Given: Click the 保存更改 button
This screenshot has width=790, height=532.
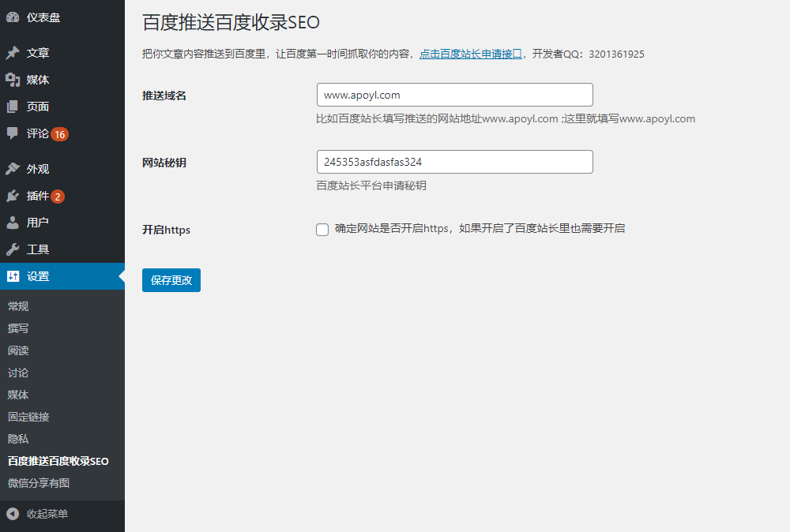Looking at the screenshot, I should point(171,280).
